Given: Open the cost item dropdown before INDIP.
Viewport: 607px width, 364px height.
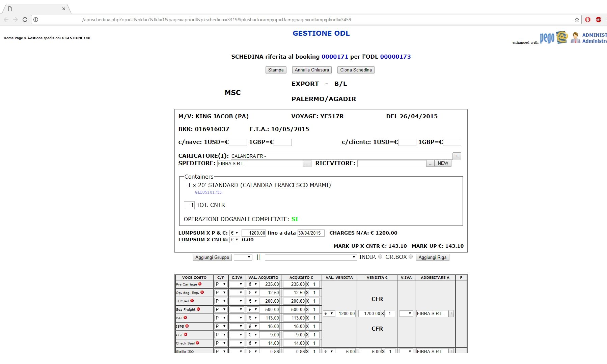Looking at the screenshot, I should pyautogui.click(x=311, y=257).
